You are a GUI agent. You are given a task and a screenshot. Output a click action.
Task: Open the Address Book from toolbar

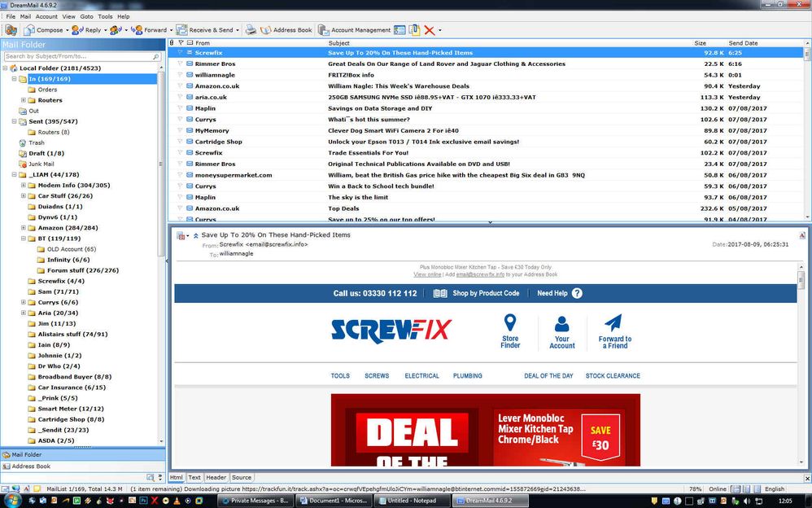(286, 30)
